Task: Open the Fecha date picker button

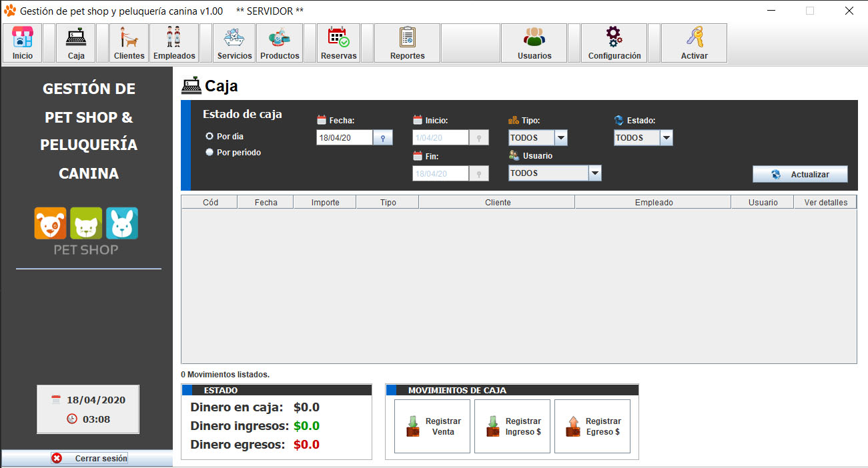Action: coord(383,138)
